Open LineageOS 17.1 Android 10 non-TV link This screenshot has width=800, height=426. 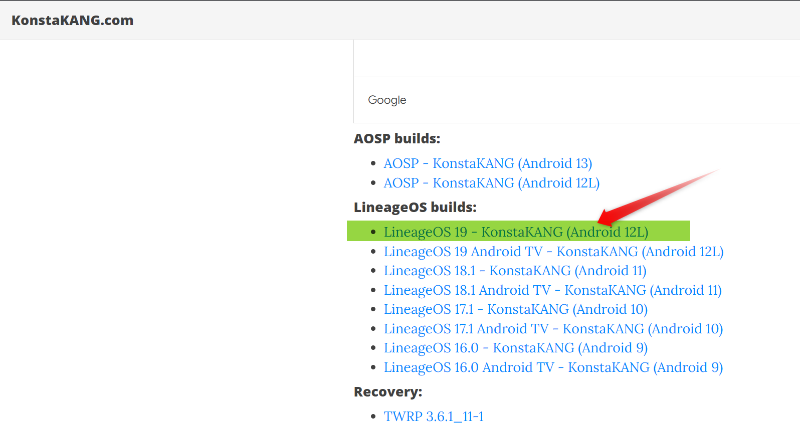[x=515, y=309]
